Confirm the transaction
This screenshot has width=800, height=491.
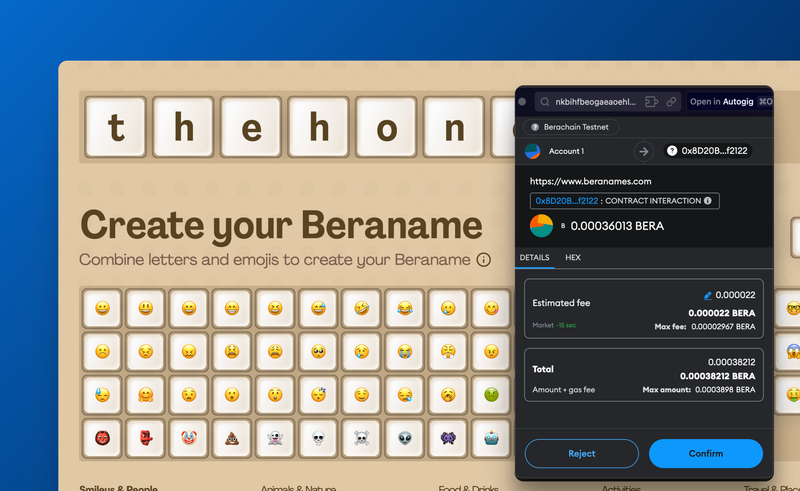point(705,453)
